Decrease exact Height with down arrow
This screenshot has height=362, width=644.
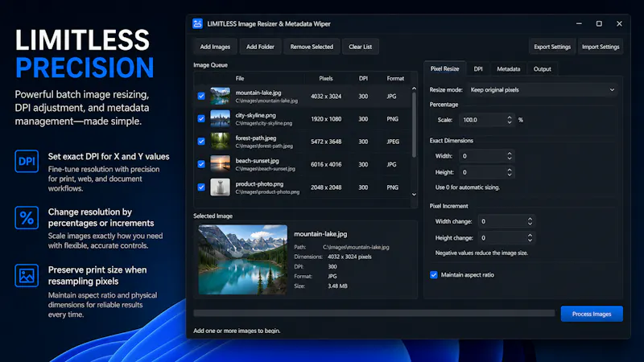[510, 175]
